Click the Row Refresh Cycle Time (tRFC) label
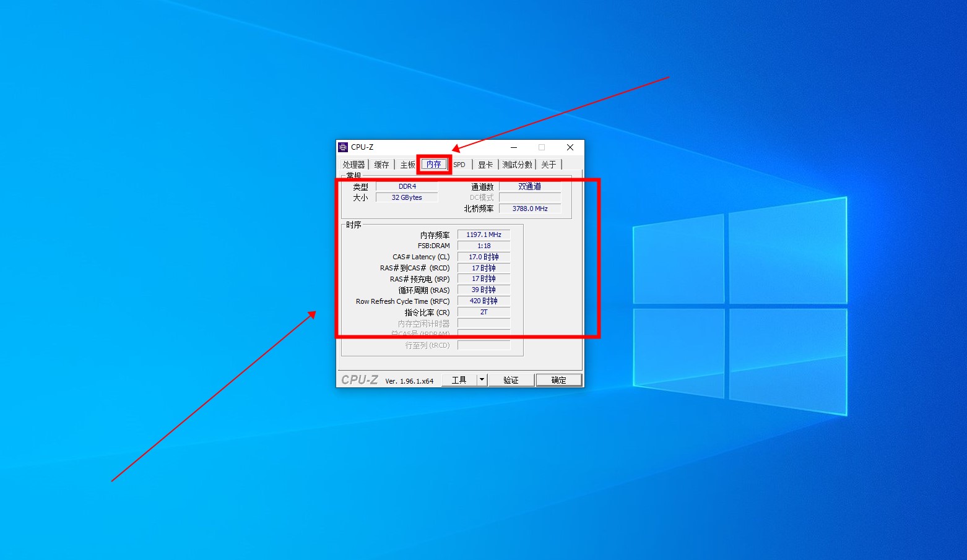The width and height of the screenshot is (967, 560). click(402, 301)
